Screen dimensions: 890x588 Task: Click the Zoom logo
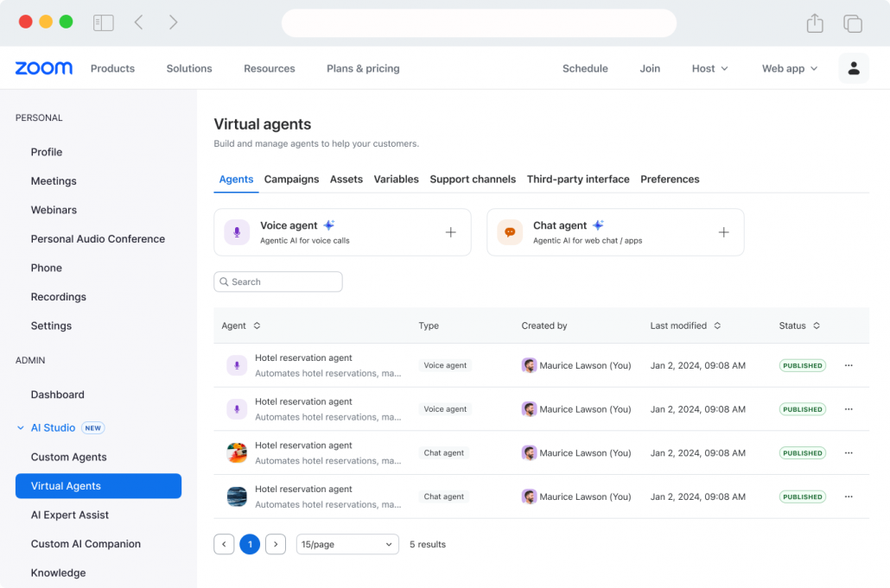click(44, 68)
